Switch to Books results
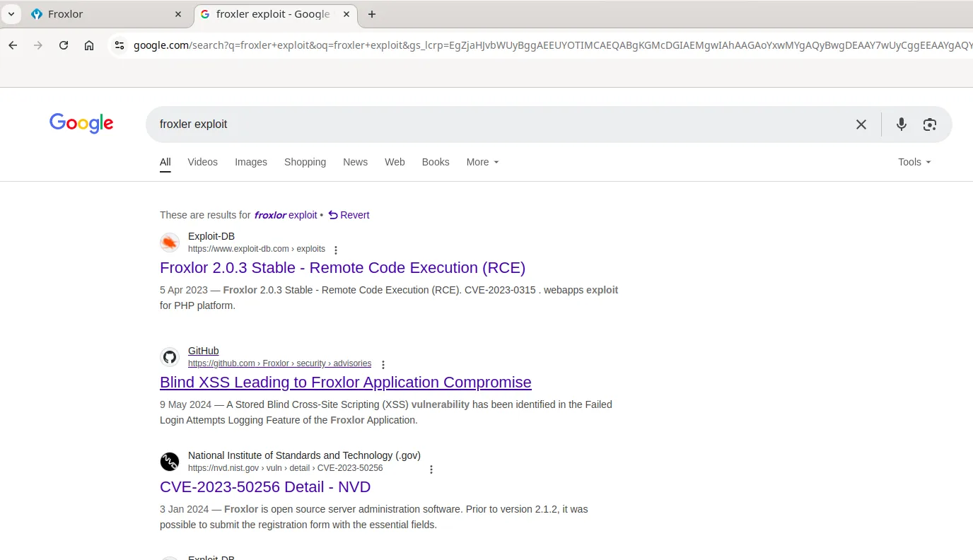This screenshot has width=973, height=560. [436, 162]
